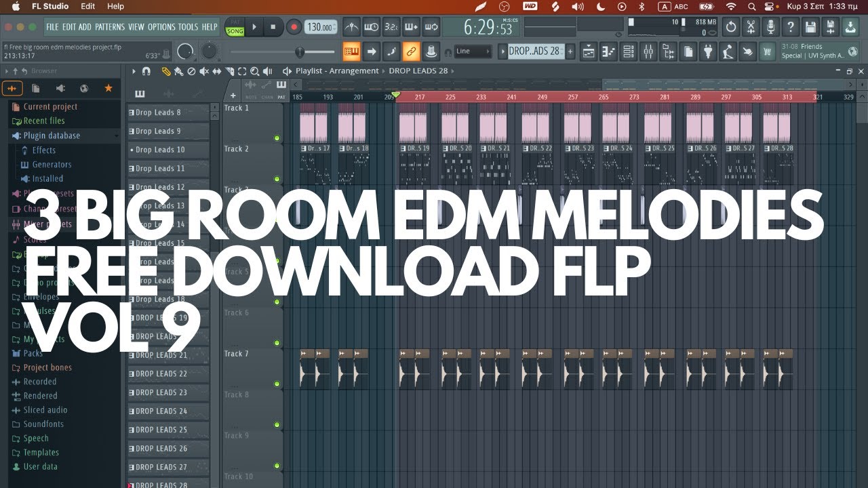Toggle typing keyboard to piano button
This screenshot has width=868, height=488.
pos(351,51)
